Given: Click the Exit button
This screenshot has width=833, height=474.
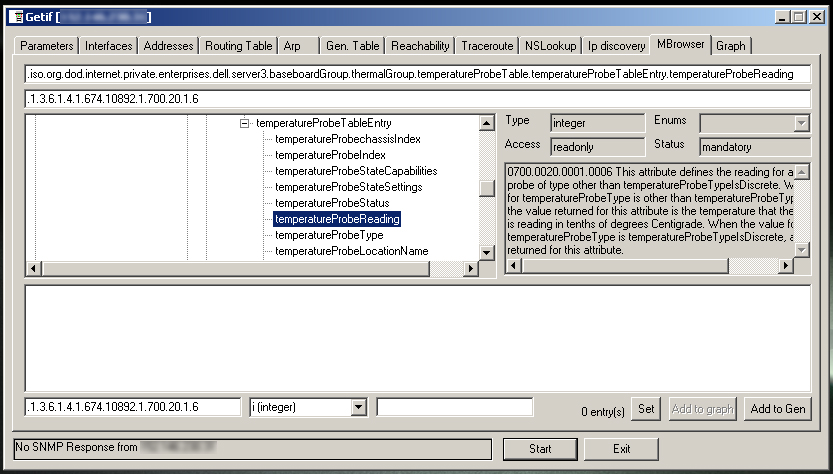Looking at the screenshot, I should pos(621,449).
